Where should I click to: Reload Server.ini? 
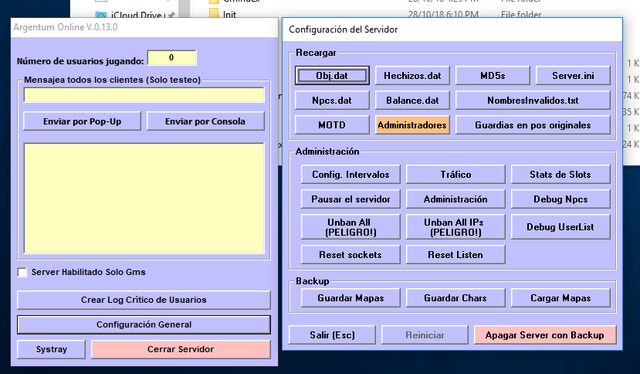573,76
